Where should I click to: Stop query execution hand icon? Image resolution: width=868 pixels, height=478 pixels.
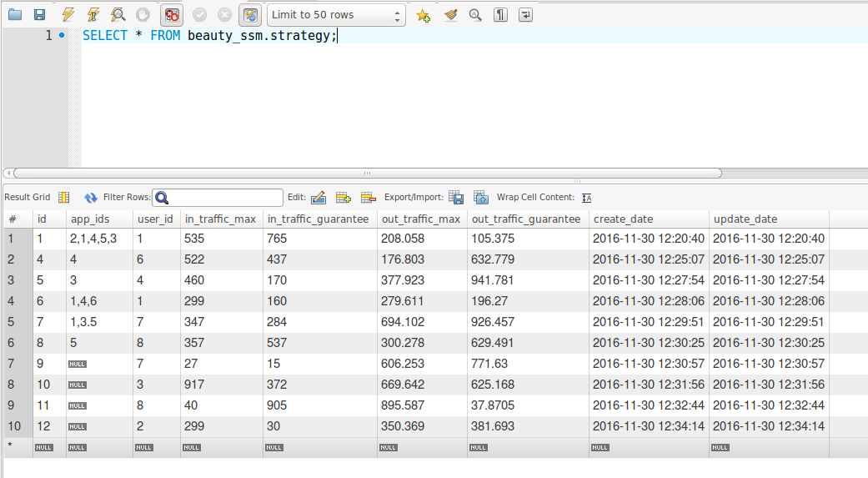pos(143,15)
